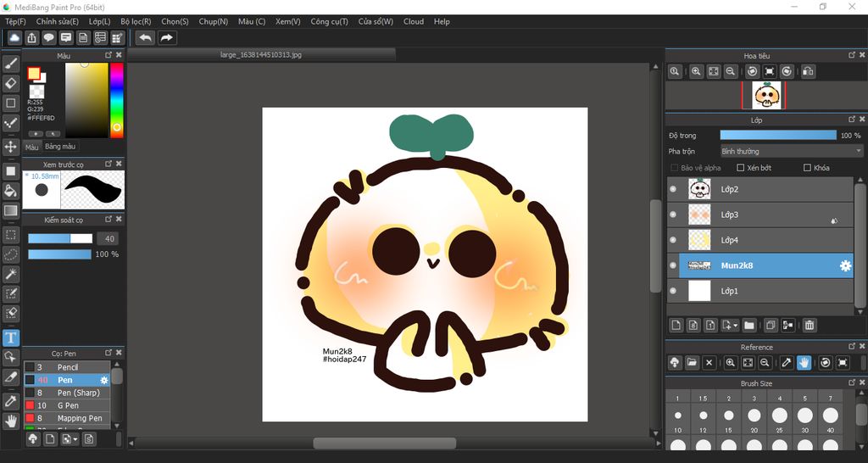This screenshot has width=868, height=463.
Task: Delete layer with trash icon
Action: pos(810,326)
